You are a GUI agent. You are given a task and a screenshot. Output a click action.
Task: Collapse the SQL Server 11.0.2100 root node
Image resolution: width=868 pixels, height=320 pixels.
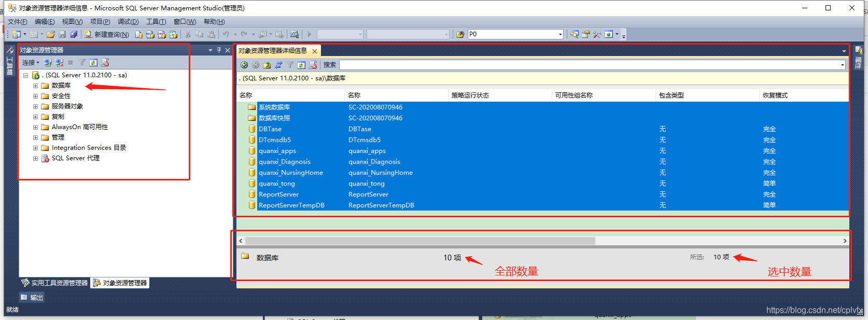pos(25,75)
